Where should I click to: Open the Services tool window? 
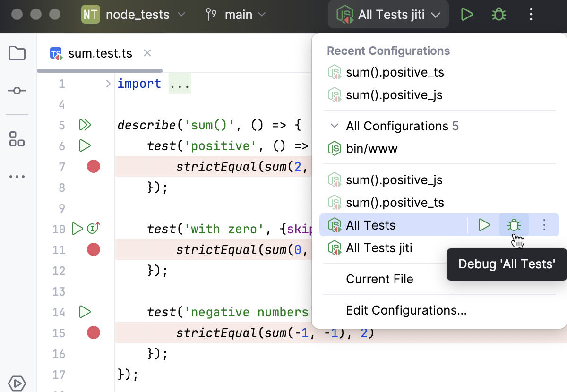(17, 383)
